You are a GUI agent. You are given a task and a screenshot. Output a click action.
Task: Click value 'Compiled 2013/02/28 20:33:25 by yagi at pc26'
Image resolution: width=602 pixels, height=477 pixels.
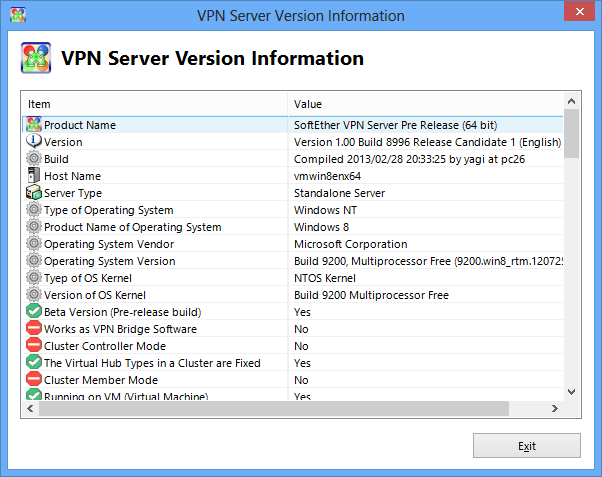point(409,159)
